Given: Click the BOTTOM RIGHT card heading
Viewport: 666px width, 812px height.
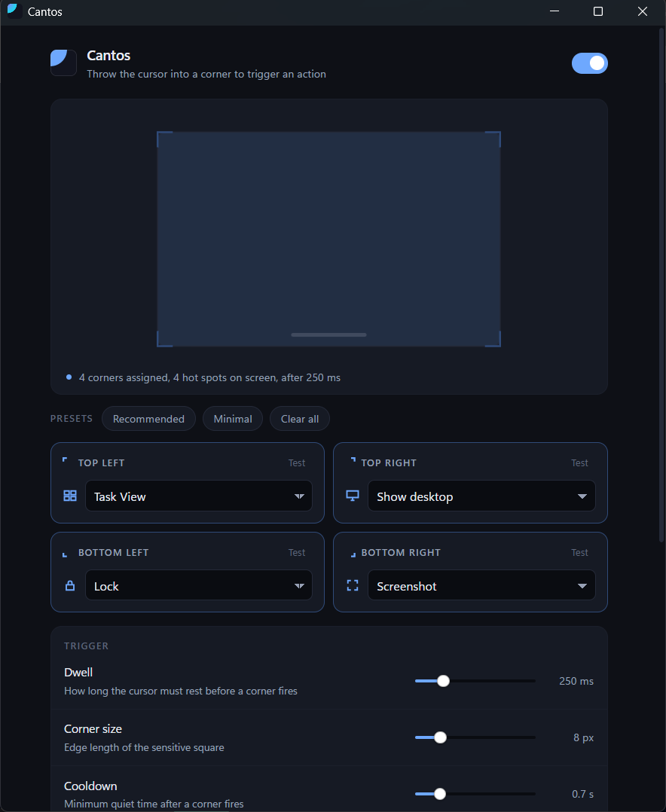Looking at the screenshot, I should [401, 553].
